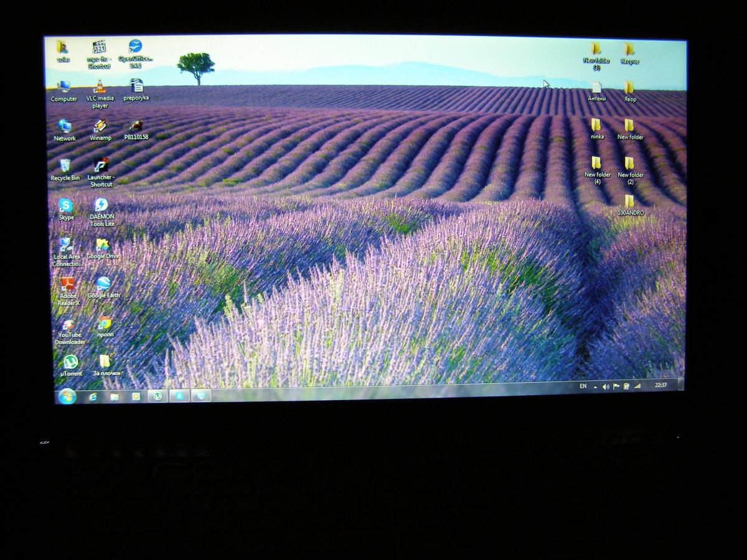Open the YouTube Downloader shortcut
The width and height of the screenshot is (747, 560).
point(68,324)
